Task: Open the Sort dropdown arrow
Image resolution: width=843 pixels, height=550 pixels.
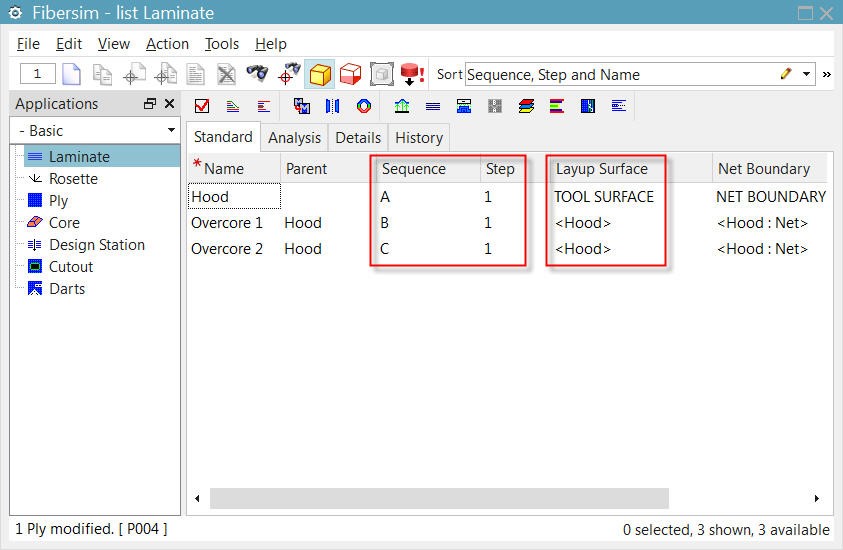Action: (807, 75)
